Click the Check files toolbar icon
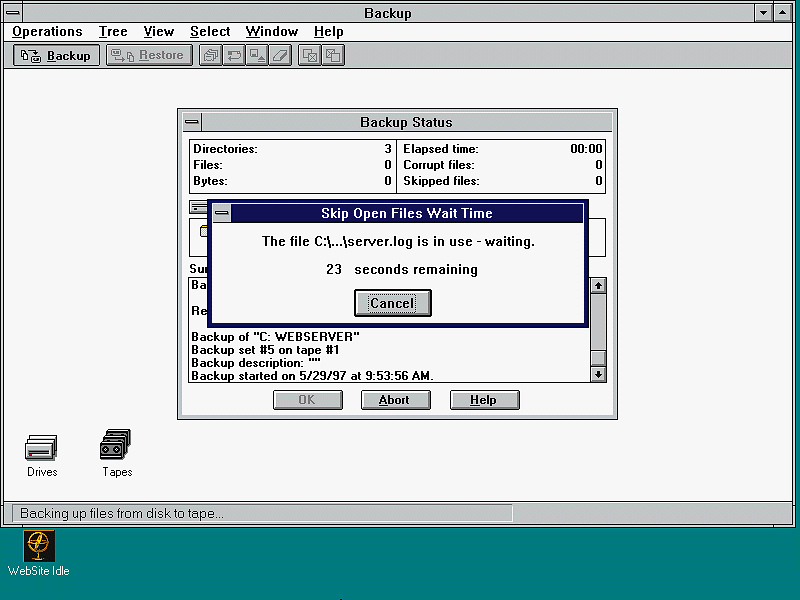 (310, 56)
